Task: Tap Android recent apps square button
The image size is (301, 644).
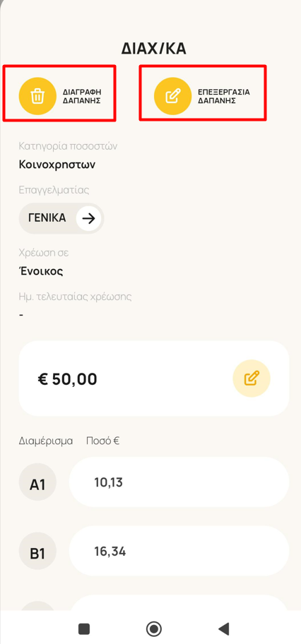Action: [x=84, y=628]
